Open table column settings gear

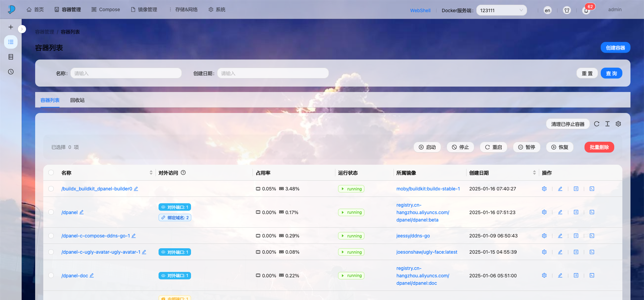coord(618,124)
